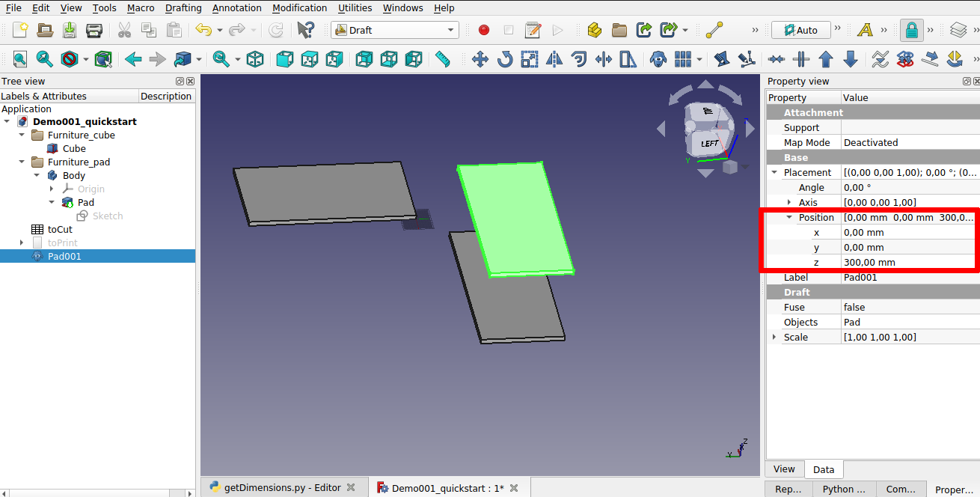Expand the toPrint tree item
This screenshot has width=980, height=497.
click(22, 243)
